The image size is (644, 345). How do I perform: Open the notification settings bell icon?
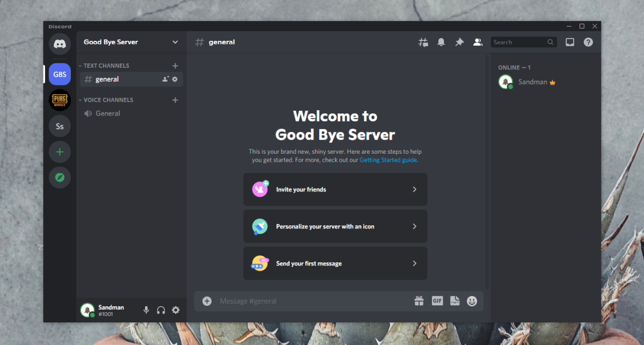pos(441,41)
